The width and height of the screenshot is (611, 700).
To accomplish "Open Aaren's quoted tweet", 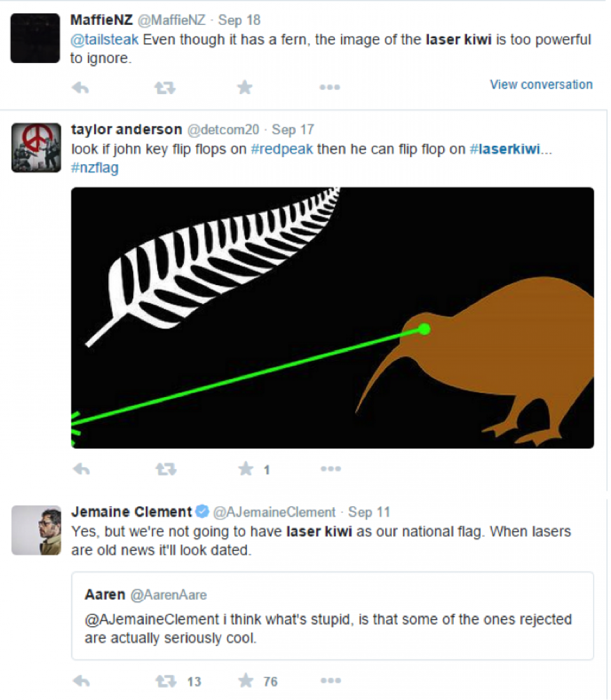I will pos(332,615).
